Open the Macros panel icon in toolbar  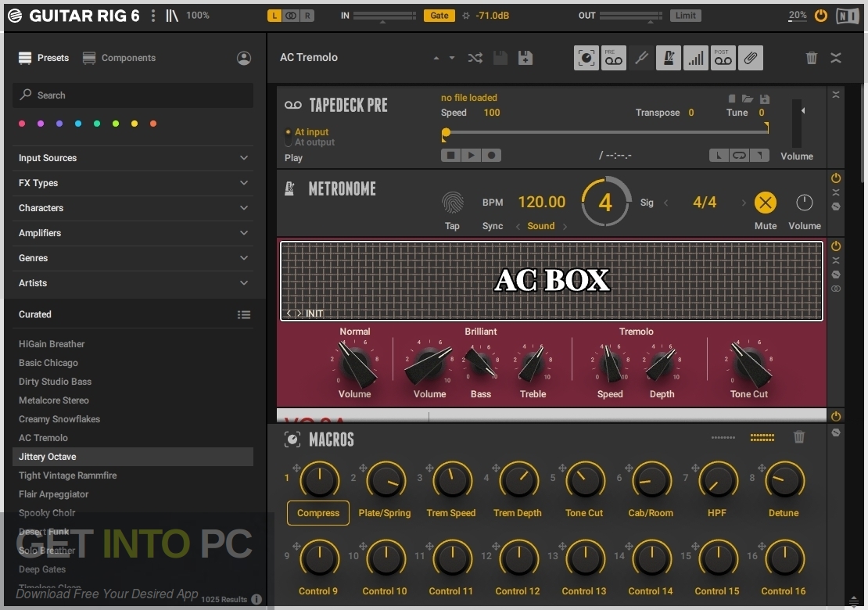click(586, 57)
